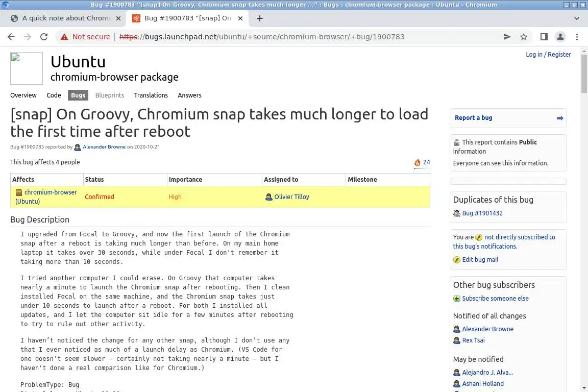Image resolution: width=588 pixels, height=392 pixels.
Task: Click the Chromium window title bar icon
Action: (5, 5)
